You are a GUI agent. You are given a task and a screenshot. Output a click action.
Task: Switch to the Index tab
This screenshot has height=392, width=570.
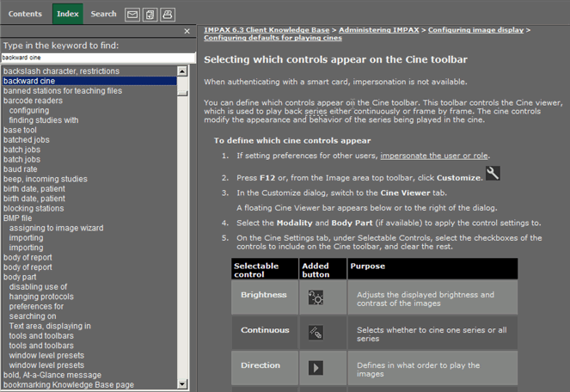coord(68,14)
